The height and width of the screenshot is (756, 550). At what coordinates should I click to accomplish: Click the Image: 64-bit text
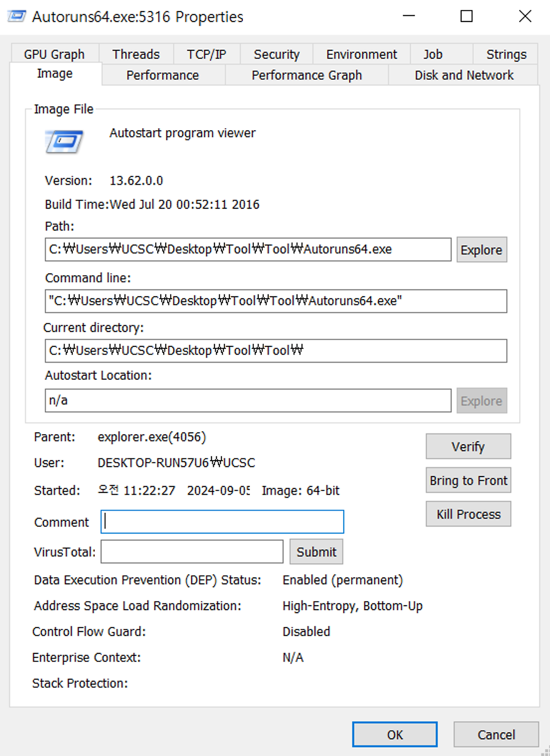301,490
